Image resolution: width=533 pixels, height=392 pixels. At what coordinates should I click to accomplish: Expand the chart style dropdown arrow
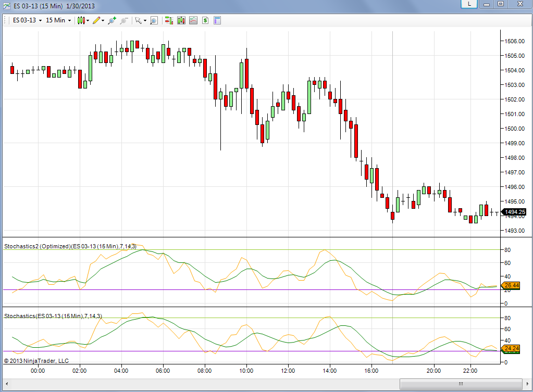point(88,21)
